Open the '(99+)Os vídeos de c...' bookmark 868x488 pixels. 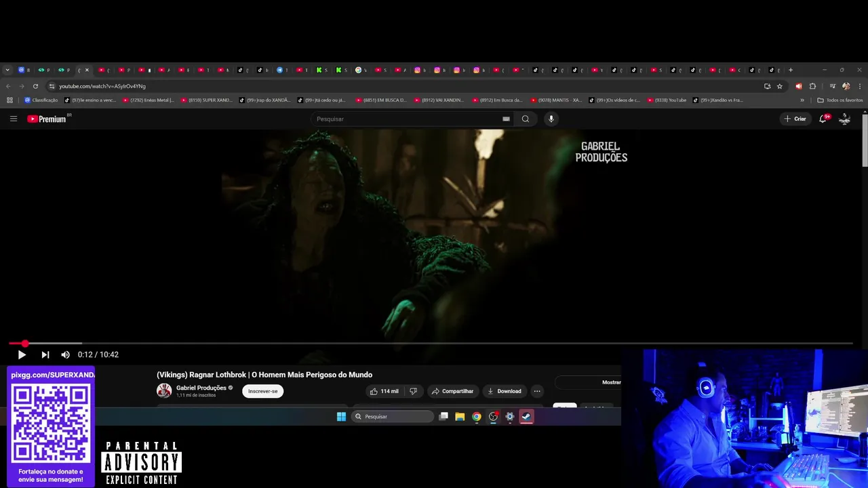(614, 100)
